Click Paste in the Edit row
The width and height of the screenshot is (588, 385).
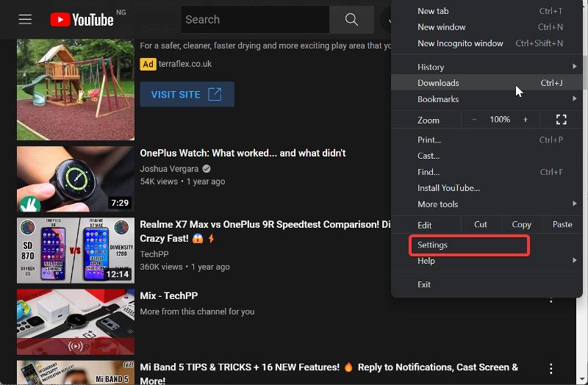tap(562, 225)
